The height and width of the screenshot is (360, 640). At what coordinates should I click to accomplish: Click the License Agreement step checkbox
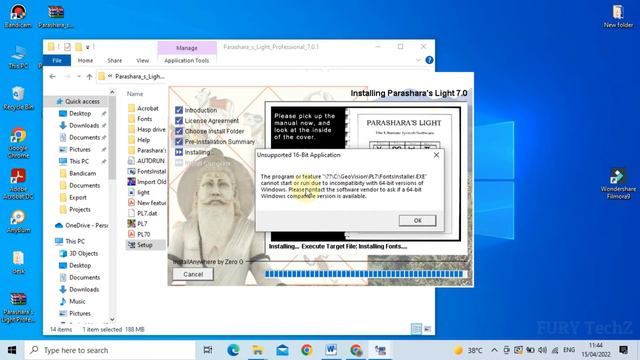pyautogui.click(x=179, y=121)
